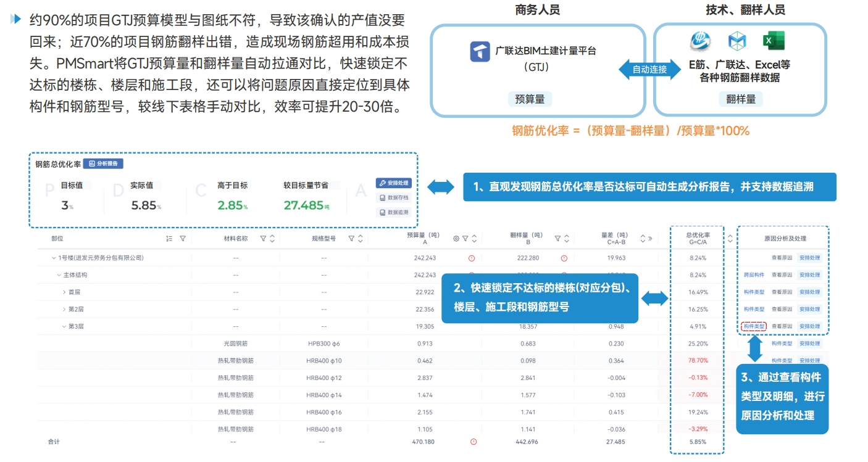Click 查看原因 in the 1号楼 row
Viewport: 868px width, 462px height.
pyautogui.click(x=782, y=258)
